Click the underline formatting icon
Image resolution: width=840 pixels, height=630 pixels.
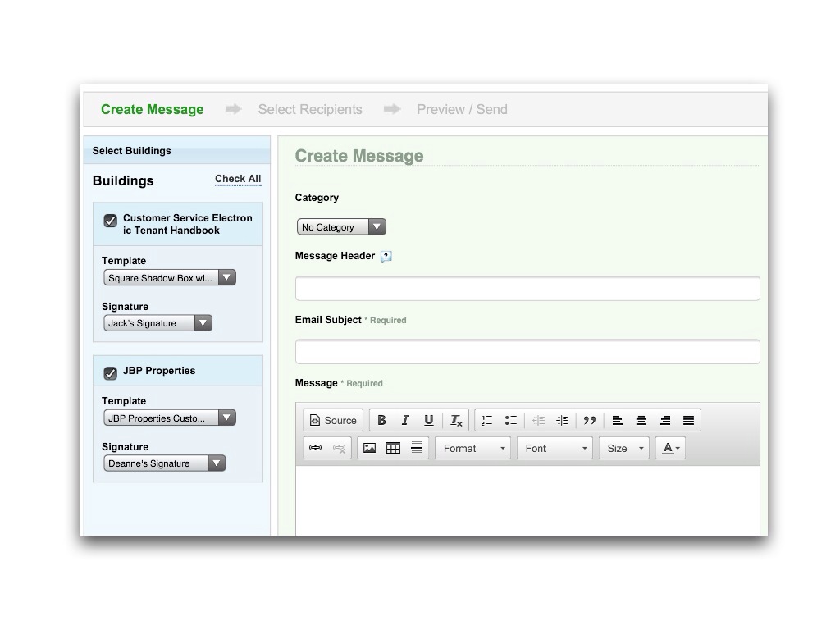tap(428, 421)
